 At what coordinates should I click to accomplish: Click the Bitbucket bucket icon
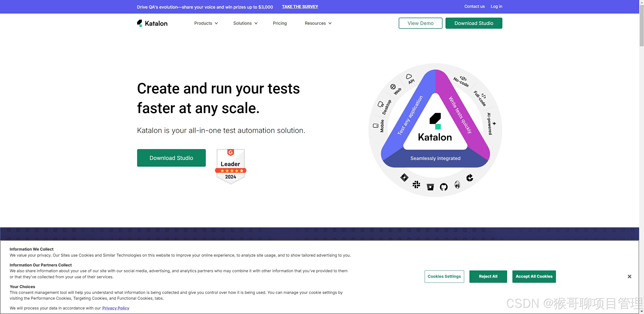click(430, 187)
